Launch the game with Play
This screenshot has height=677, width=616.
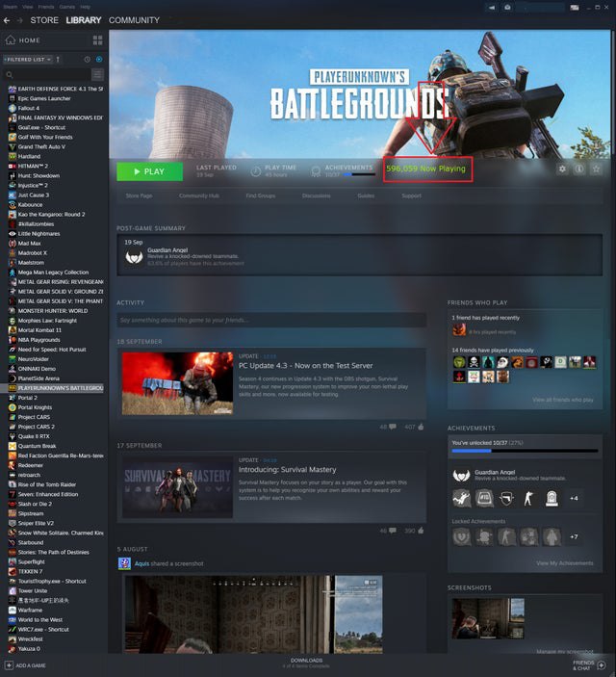(150, 171)
